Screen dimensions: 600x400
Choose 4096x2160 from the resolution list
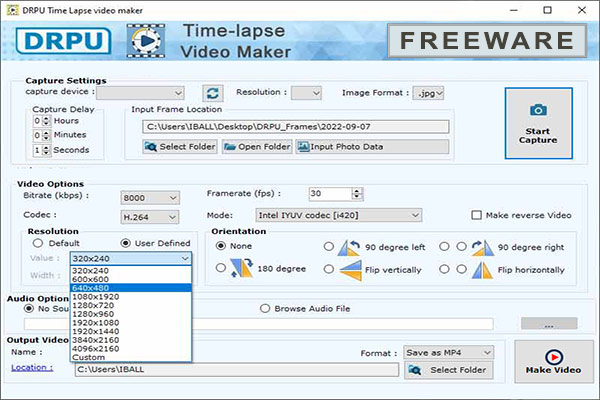coord(131,349)
